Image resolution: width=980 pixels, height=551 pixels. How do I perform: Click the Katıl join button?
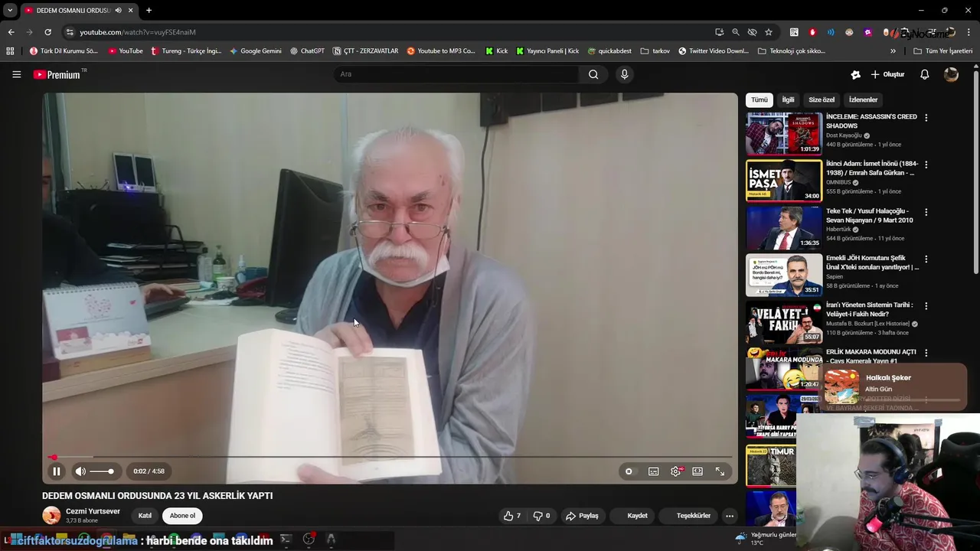(x=145, y=516)
